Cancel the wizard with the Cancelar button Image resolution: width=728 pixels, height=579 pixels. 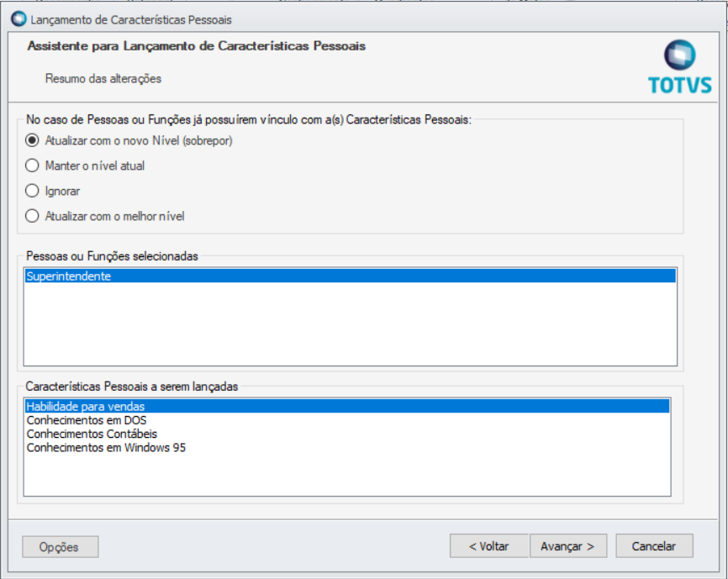654,546
